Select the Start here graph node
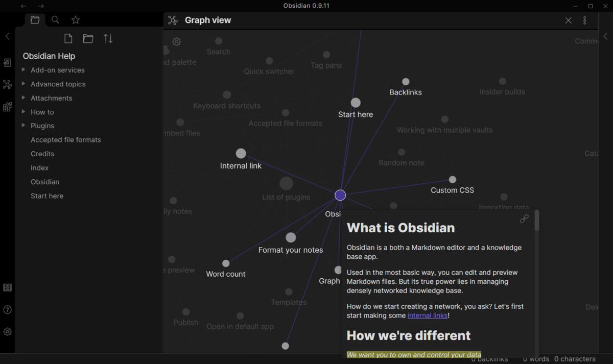 (x=356, y=103)
